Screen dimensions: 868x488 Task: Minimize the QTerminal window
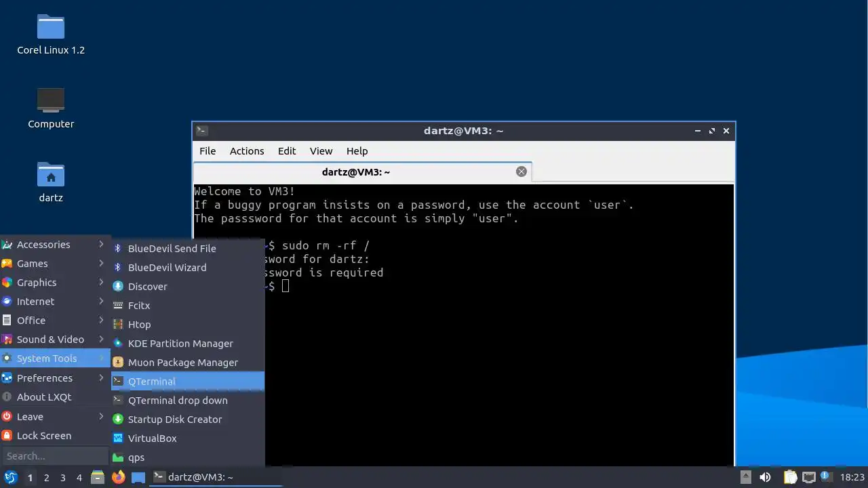698,131
